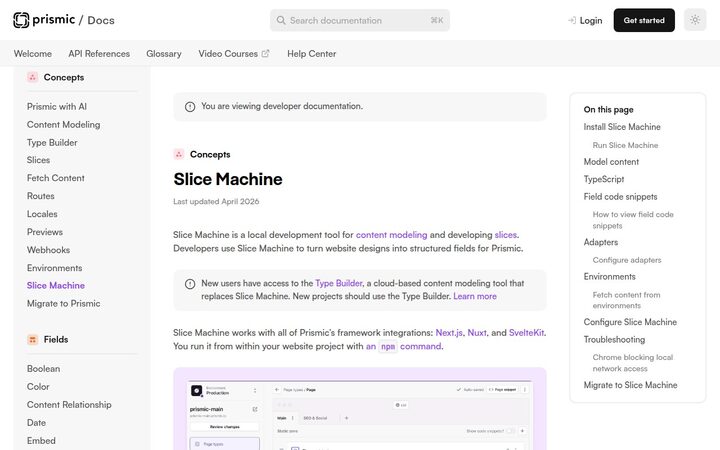Open the Glossary tab
Screen dimensions: 720x450
point(164,54)
